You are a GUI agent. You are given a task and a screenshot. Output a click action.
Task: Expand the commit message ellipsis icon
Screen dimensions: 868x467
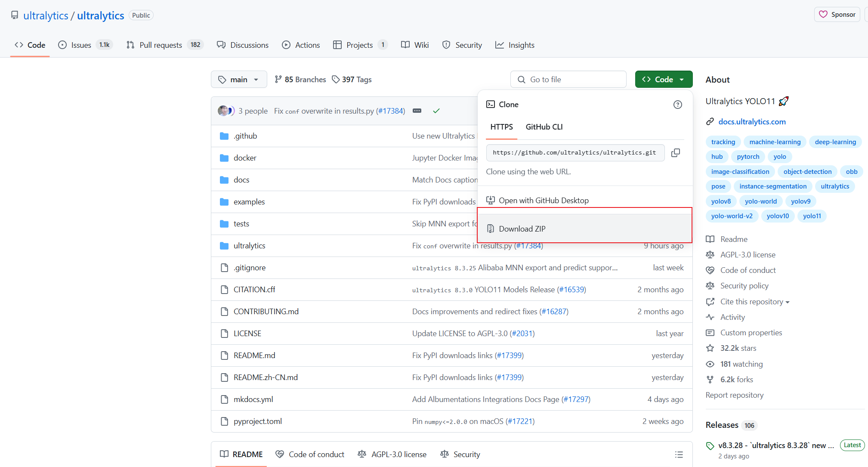(x=417, y=111)
